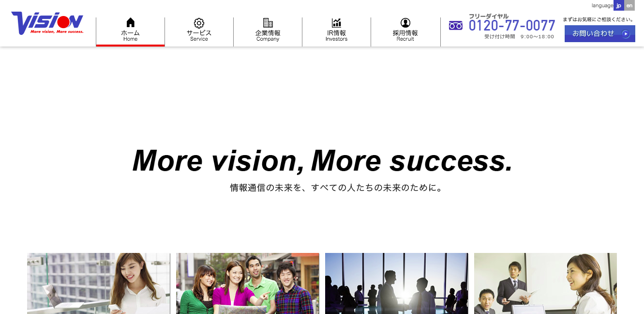644x314 pixels.
Task: Click the Home house icon
Action: 130,23
